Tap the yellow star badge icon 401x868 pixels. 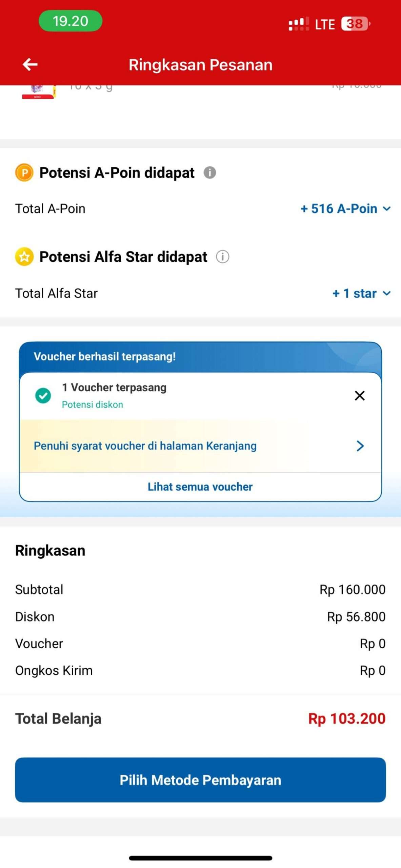click(x=24, y=257)
